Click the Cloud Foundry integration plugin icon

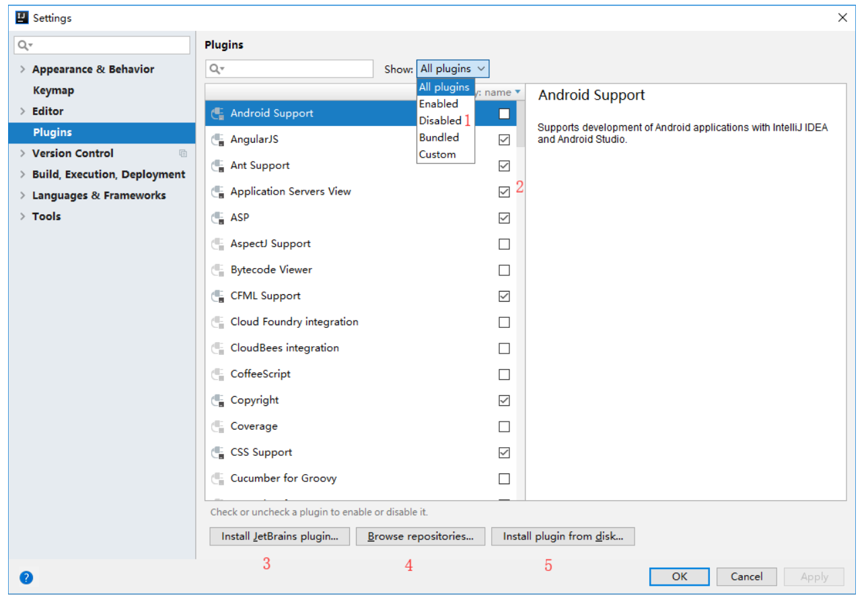pyautogui.click(x=217, y=322)
